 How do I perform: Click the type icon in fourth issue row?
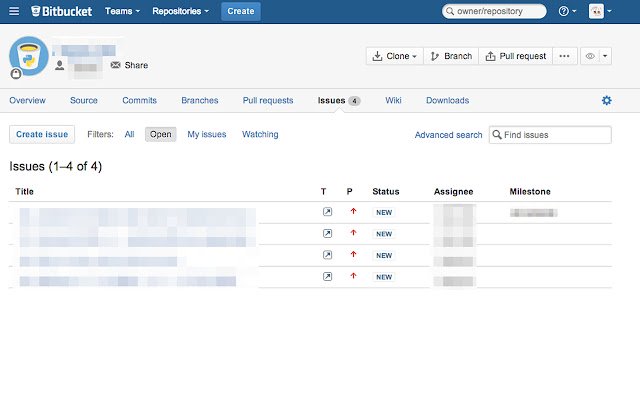[327, 277]
